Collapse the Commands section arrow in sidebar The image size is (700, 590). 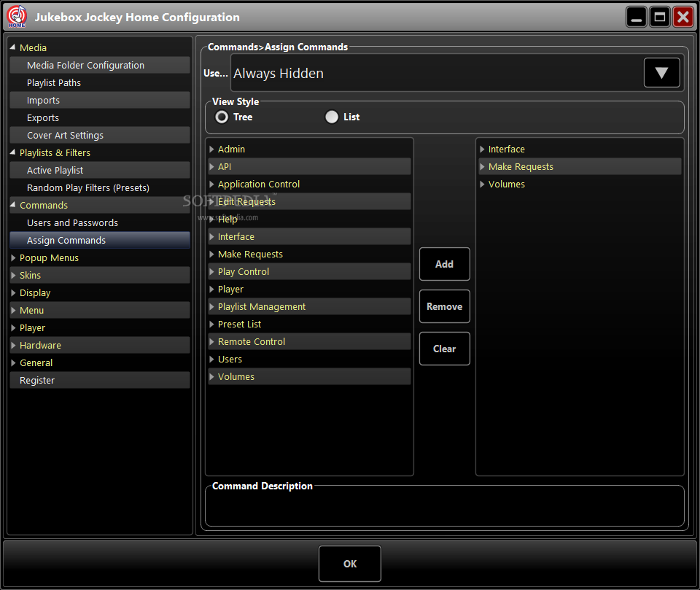click(12, 205)
